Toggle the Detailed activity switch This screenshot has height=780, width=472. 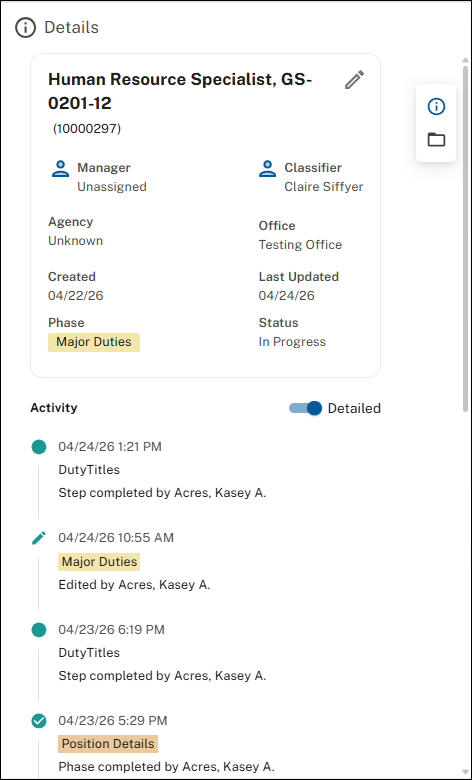click(x=305, y=408)
